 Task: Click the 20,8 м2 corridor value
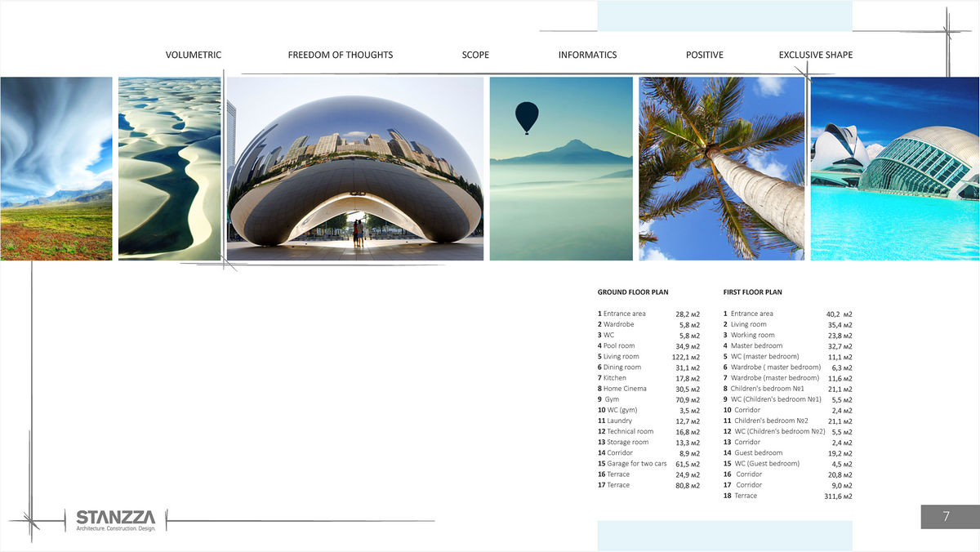click(840, 475)
